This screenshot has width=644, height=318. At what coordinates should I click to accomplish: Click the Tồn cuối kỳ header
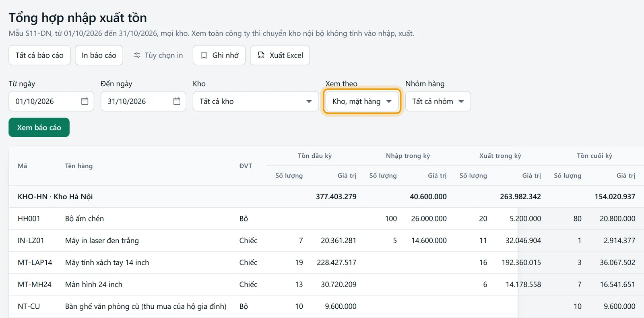point(594,156)
